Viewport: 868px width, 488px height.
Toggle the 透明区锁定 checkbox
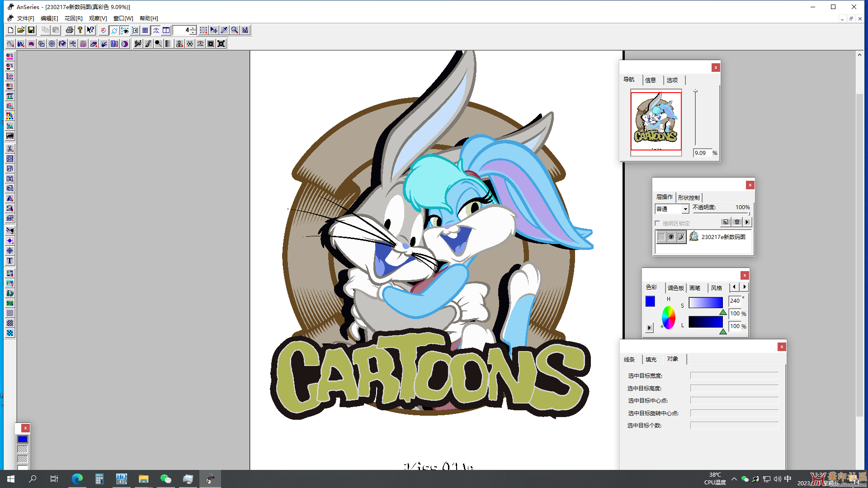(x=657, y=223)
